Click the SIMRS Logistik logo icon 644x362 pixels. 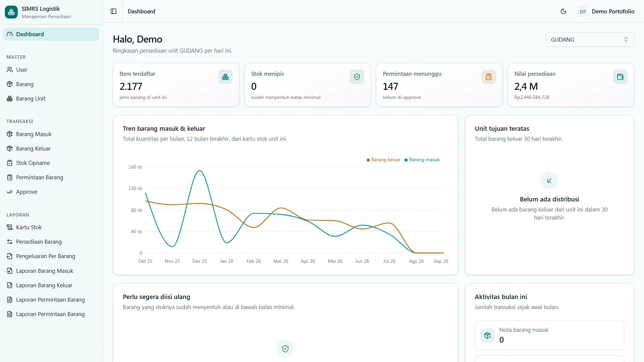pyautogui.click(x=11, y=12)
